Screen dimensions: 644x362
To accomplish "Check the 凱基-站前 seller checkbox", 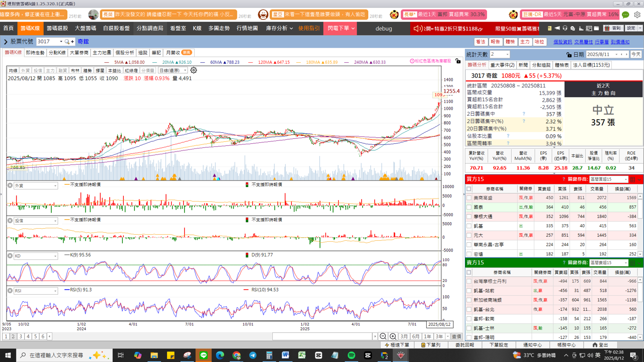I will (x=469, y=291).
